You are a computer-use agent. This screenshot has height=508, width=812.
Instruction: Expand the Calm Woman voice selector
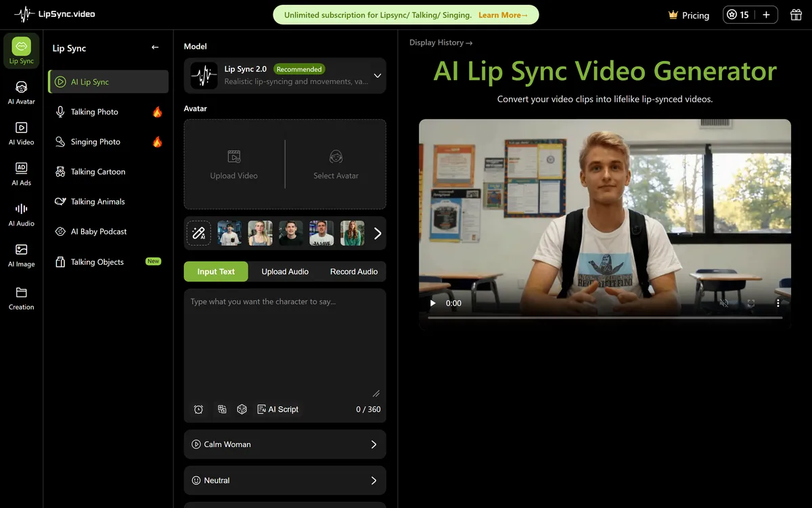[285, 444]
